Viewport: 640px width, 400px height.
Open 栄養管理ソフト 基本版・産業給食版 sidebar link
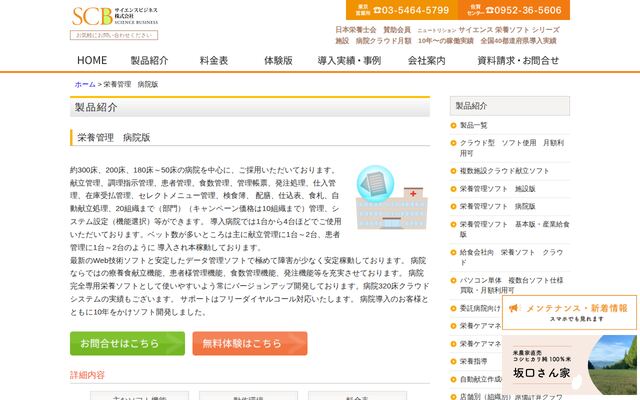click(515, 229)
